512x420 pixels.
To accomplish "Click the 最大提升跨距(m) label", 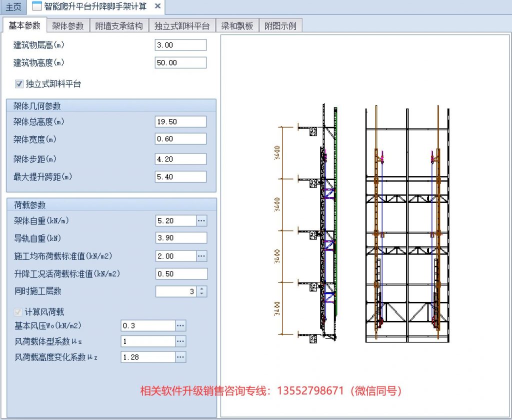I will click(x=42, y=177).
